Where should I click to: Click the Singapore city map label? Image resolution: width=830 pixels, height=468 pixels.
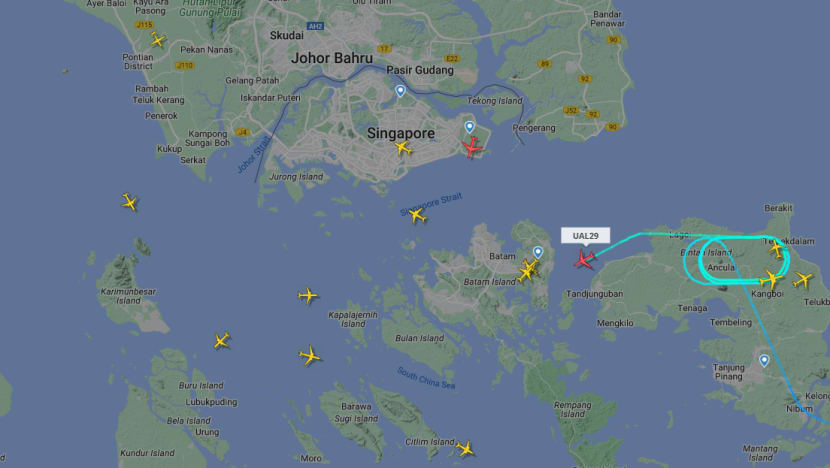click(401, 133)
